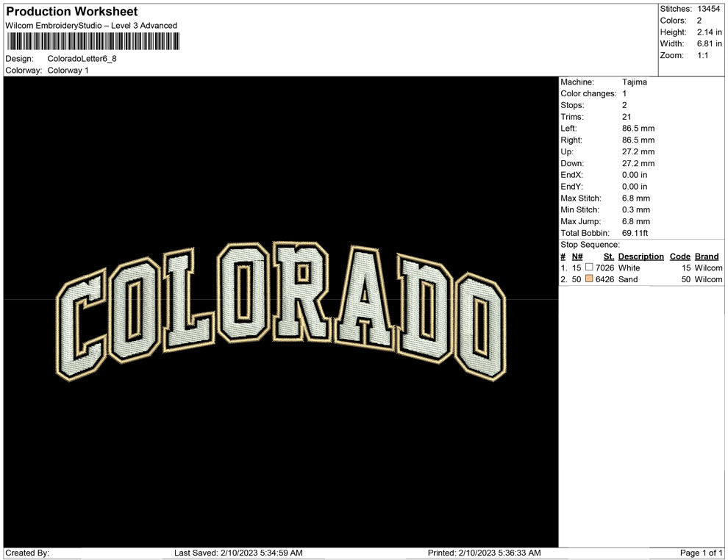Open the Description column header

640,256
